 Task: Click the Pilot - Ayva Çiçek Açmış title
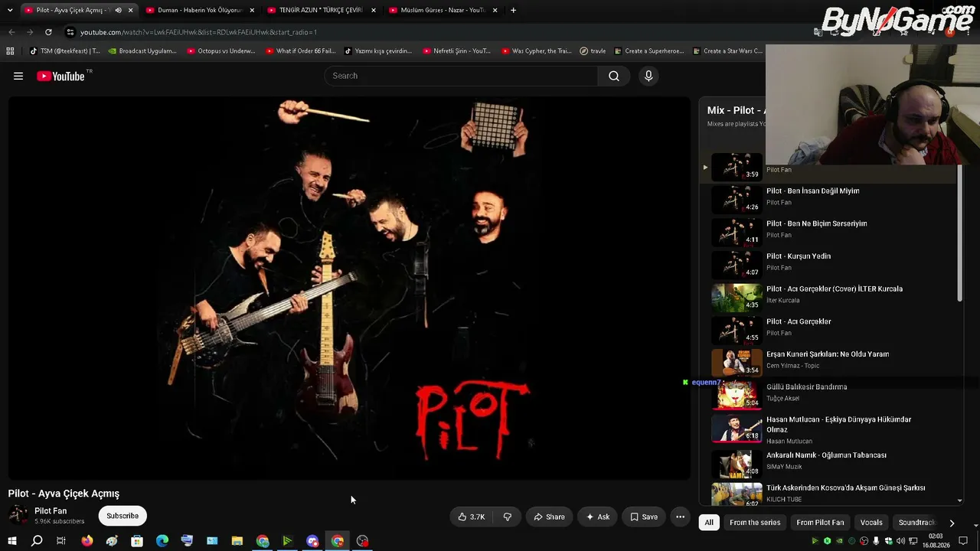(64, 494)
